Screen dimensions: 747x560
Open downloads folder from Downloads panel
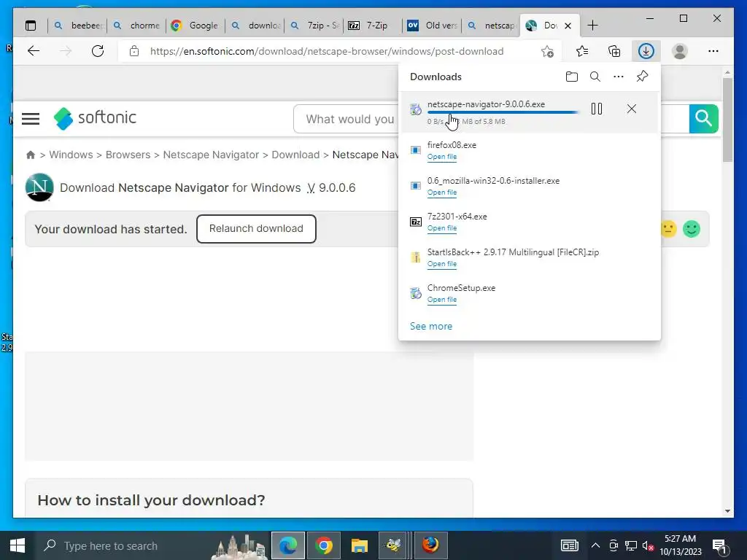tap(572, 77)
